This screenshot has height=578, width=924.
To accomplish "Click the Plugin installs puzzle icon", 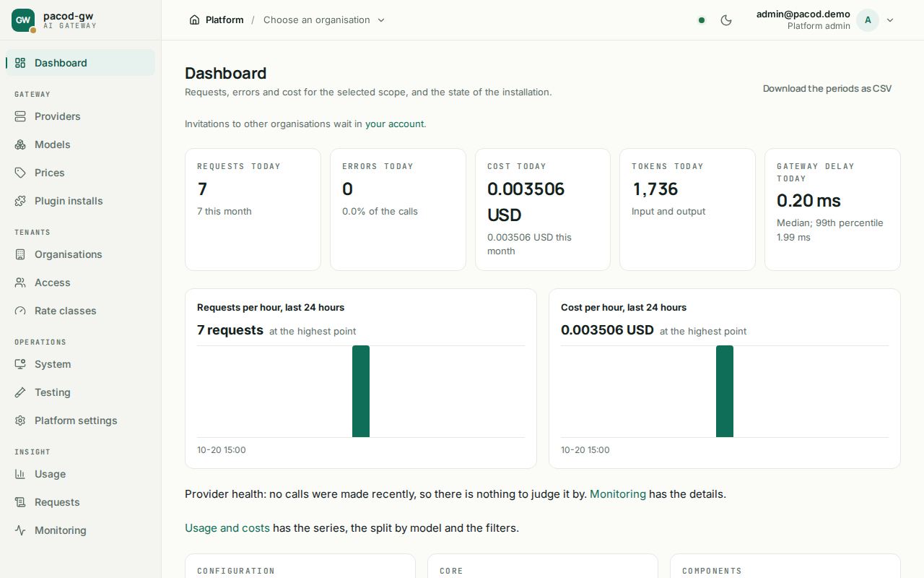I will (20, 201).
